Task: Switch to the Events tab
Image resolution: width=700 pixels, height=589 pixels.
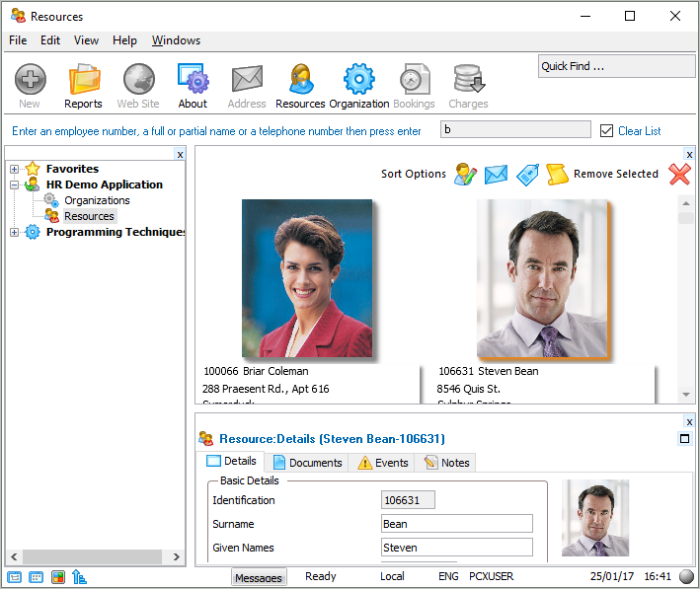Action: [x=383, y=463]
